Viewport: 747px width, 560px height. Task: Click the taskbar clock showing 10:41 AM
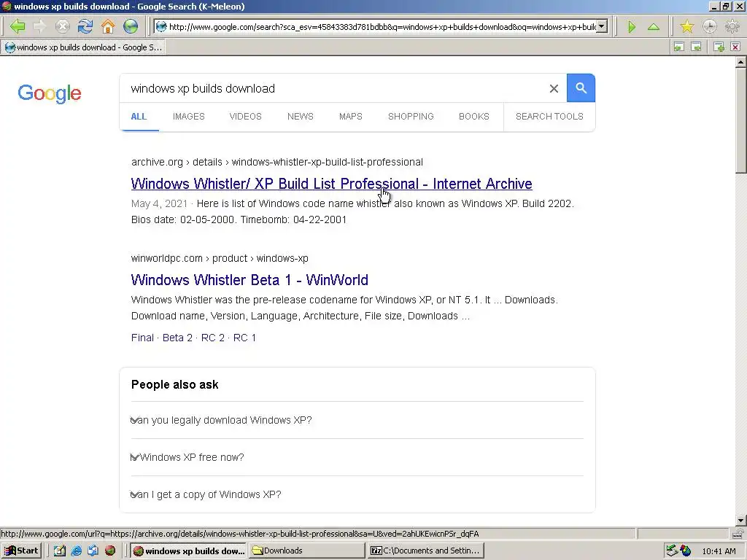tap(719, 551)
